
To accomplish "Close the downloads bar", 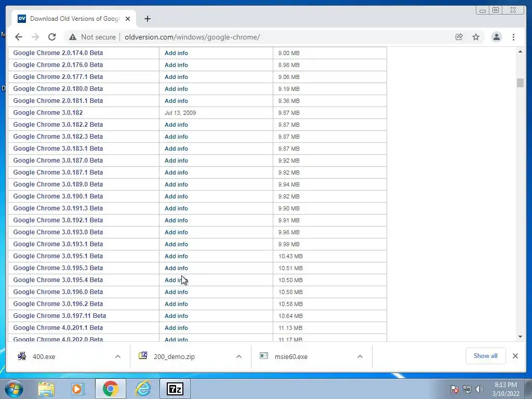I will 515,356.
